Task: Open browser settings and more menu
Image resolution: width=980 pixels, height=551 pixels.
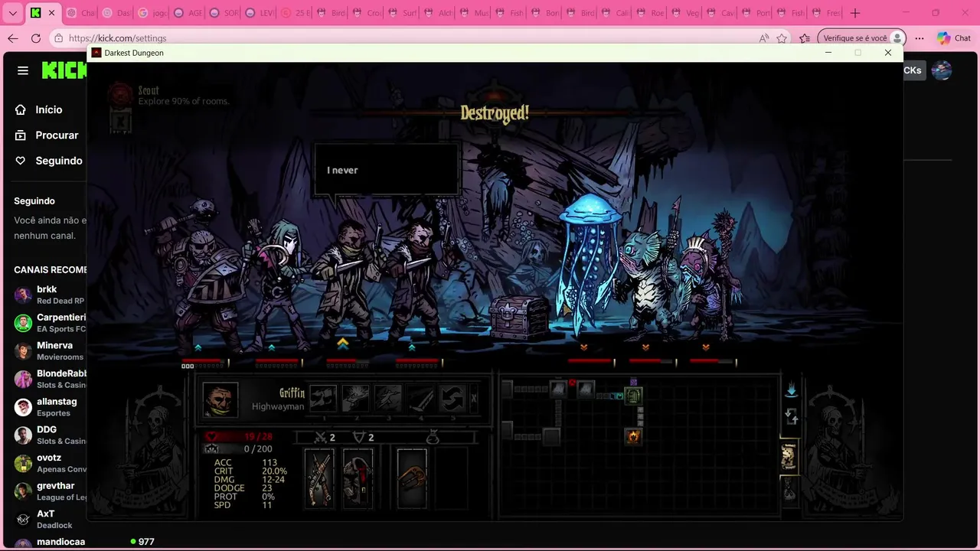Action: coord(920,38)
